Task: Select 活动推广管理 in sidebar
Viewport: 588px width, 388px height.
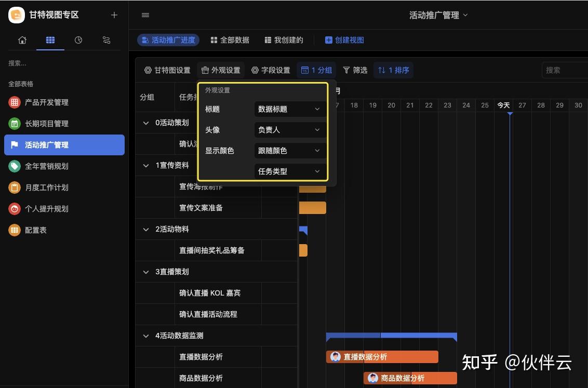Action: pos(64,145)
